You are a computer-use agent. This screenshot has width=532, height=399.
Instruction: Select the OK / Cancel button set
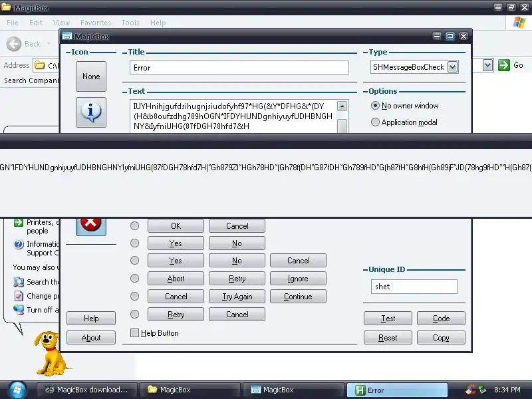[135, 226]
